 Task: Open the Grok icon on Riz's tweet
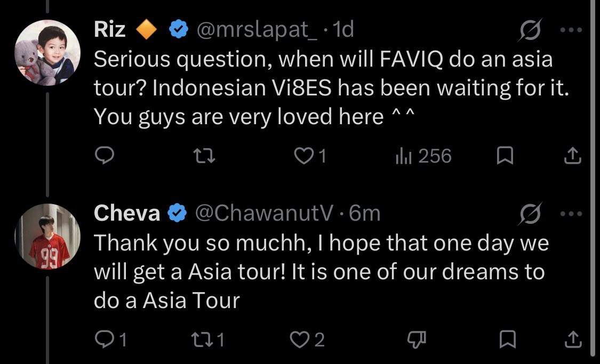point(530,29)
